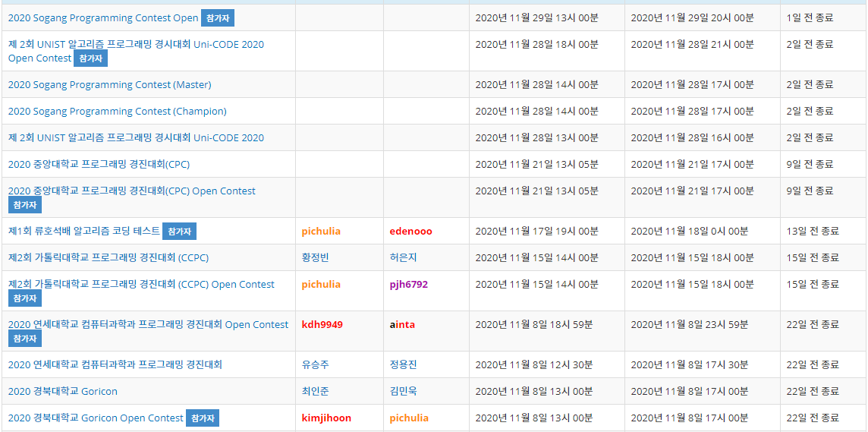Select start time 2020년 11월 8일 12시 30분
Image resolution: width=868 pixels, height=432 pixels.
tap(534, 364)
